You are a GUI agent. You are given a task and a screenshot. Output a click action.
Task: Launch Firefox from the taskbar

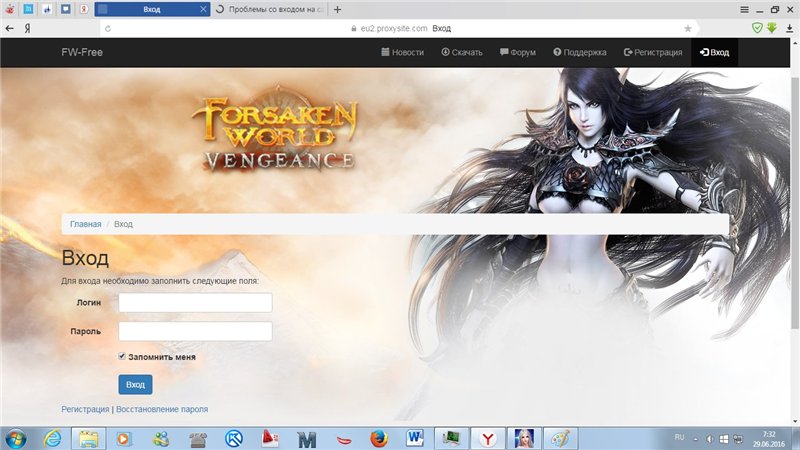(379, 439)
